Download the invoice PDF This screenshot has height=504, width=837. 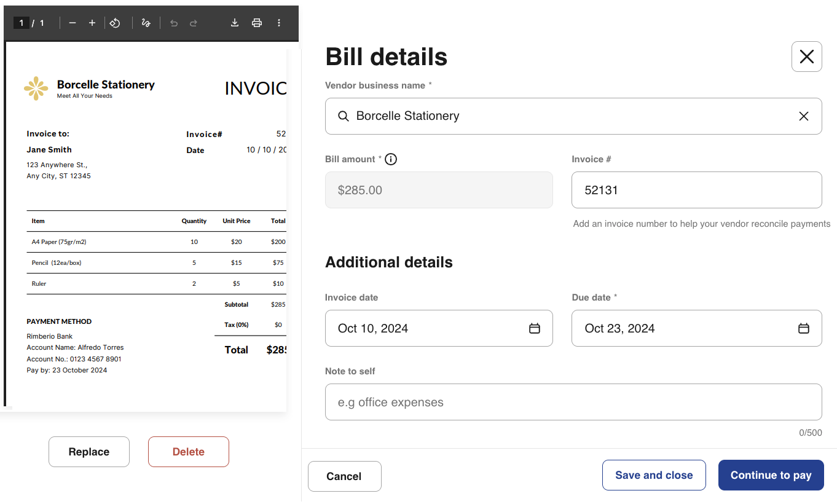234,23
